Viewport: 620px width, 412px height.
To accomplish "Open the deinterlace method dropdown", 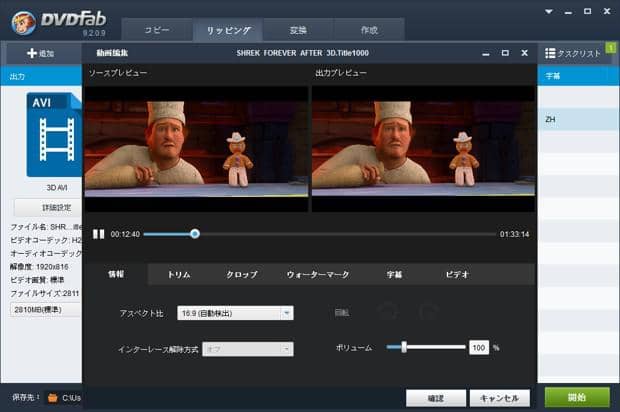I will pos(248,349).
